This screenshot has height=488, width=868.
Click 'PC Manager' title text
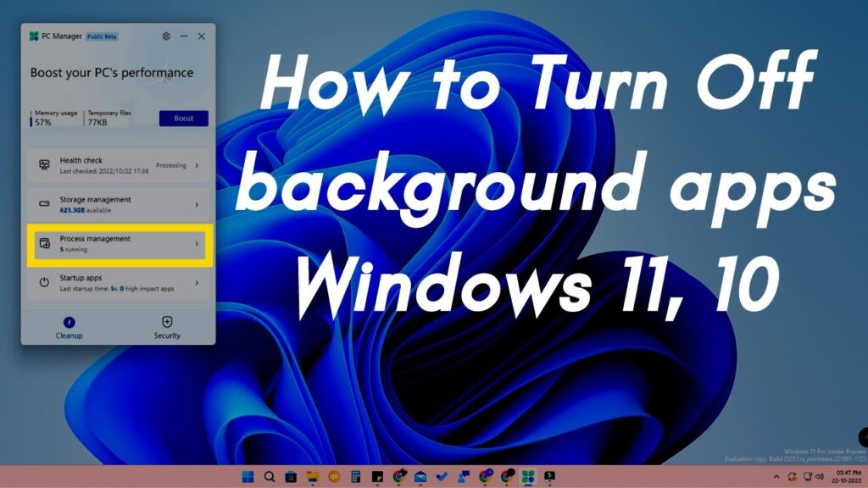62,36
